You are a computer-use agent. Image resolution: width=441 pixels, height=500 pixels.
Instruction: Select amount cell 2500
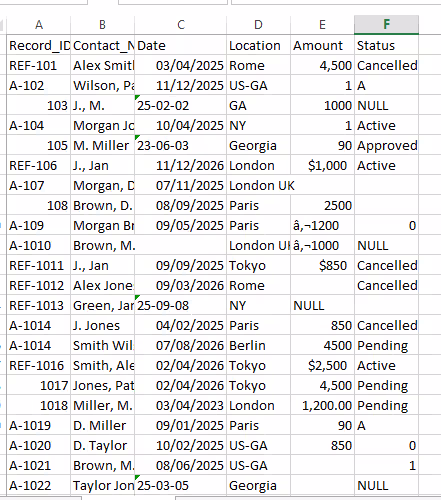tap(322, 205)
